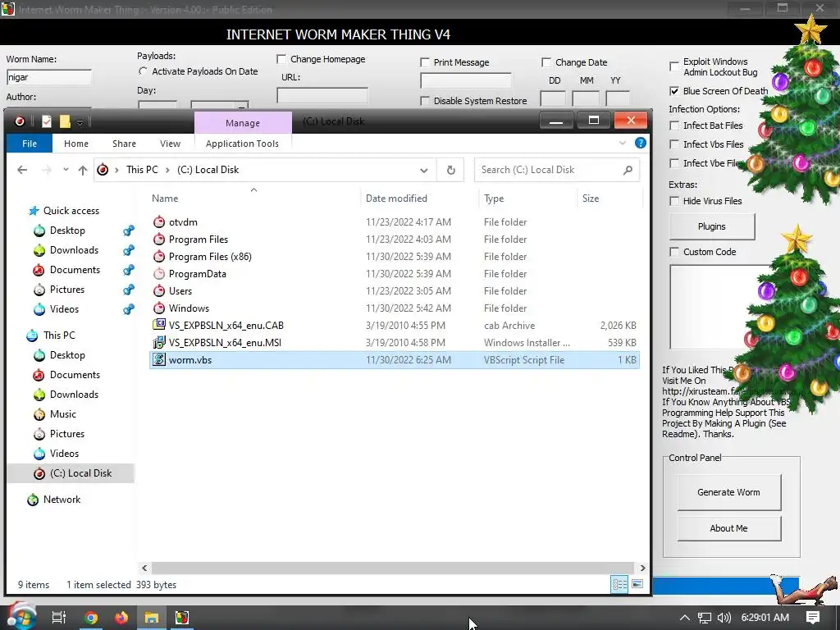Viewport: 840px width, 630px height.
Task: Enable the Print Message checkbox
Action: click(x=425, y=62)
